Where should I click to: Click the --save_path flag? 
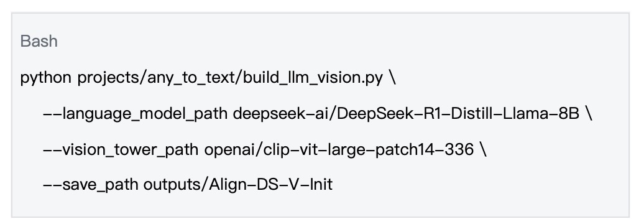(x=90, y=185)
